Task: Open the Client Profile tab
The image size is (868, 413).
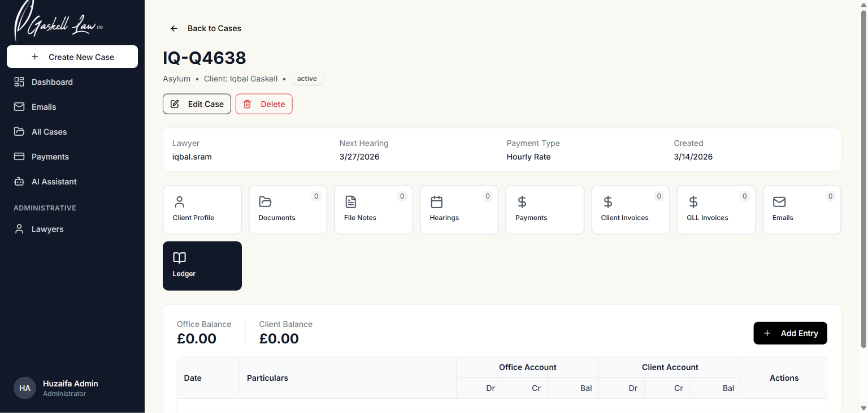Action: [202, 209]
